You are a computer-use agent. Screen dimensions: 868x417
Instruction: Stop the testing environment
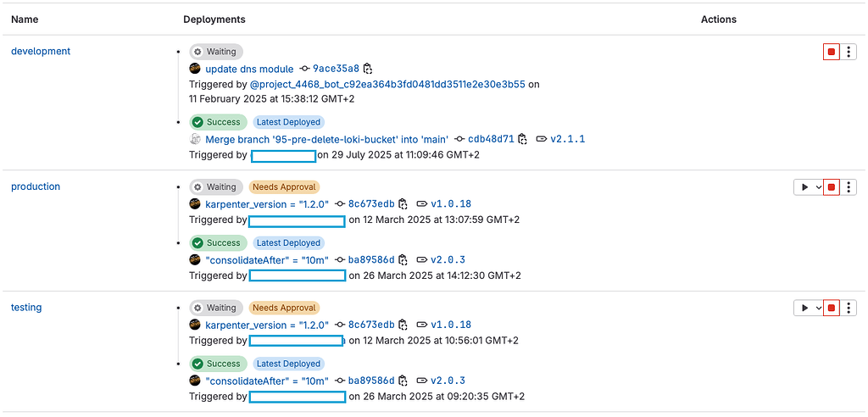pos(831,308)
